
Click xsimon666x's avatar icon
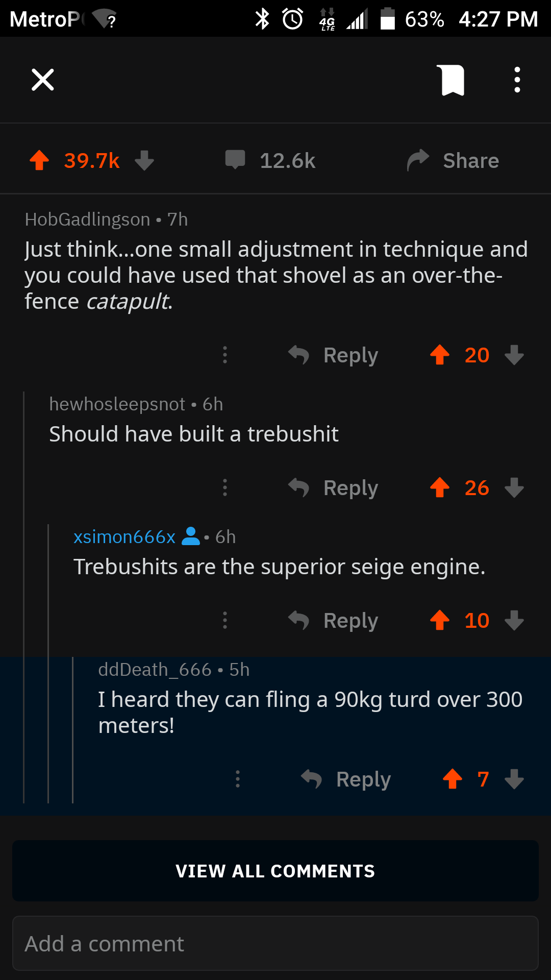[191, 536]
